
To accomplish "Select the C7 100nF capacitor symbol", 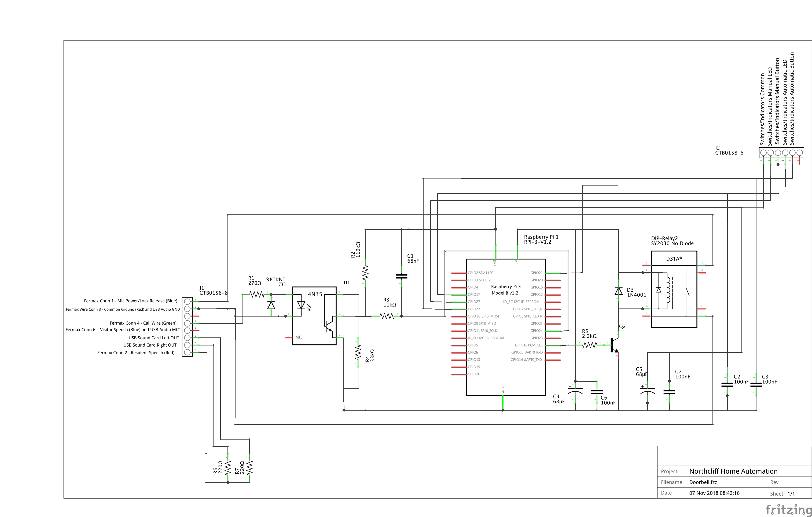I will pyautogui.click(x=669, y=392).
